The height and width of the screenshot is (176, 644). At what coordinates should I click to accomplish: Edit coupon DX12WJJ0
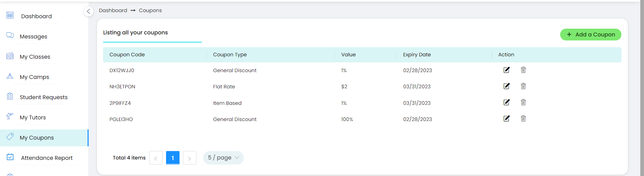[x=506, y=70]
